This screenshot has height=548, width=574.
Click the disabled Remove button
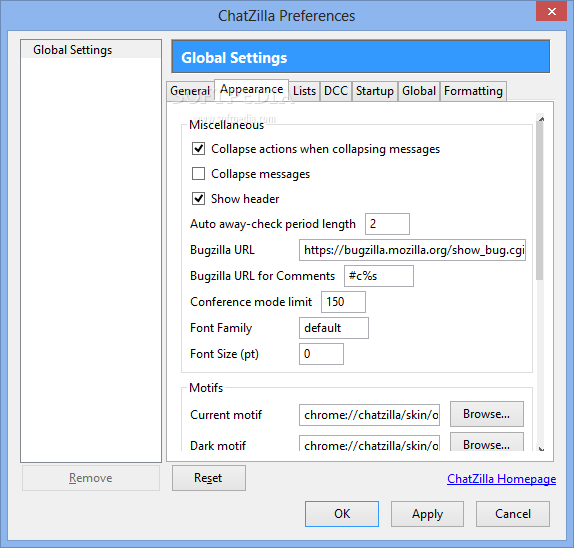click(x=91, y=478)
